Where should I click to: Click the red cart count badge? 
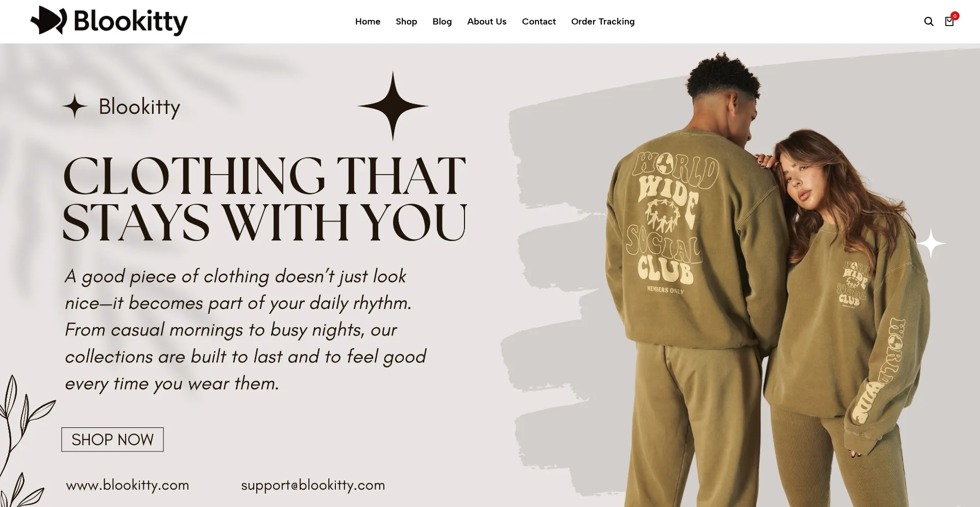[x=955, y=16]
